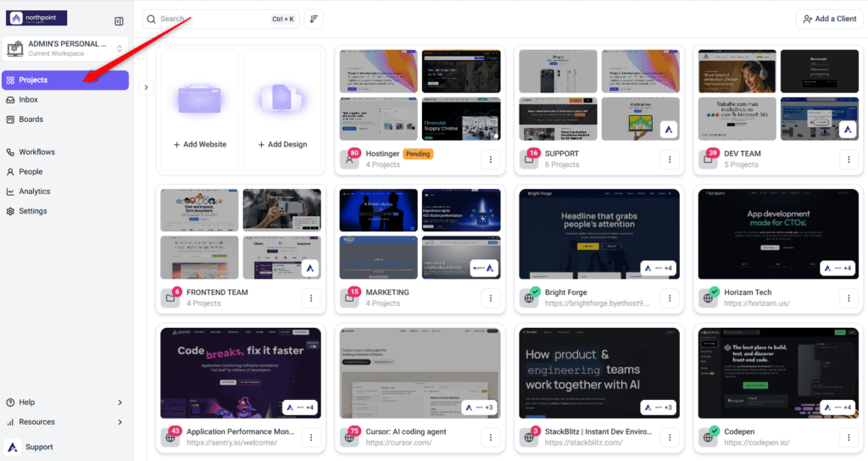
Task: Open Codepen card three-dot menu
Action: [849, 437]
